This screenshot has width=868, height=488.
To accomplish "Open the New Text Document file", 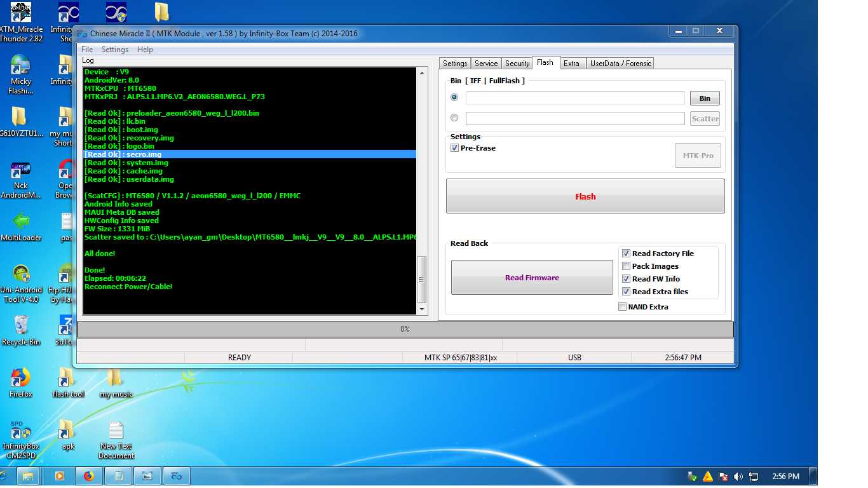I will click(116, 440).
